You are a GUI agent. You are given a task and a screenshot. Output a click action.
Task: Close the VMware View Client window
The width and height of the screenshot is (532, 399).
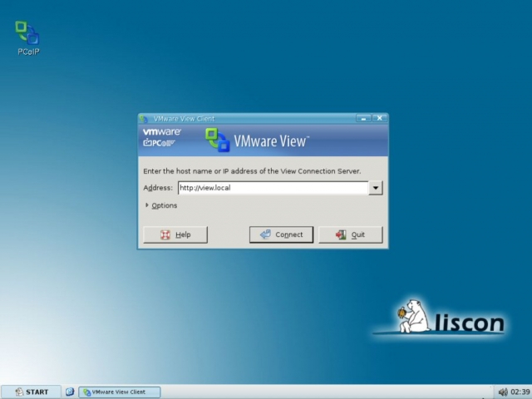[x=379, y=118]
